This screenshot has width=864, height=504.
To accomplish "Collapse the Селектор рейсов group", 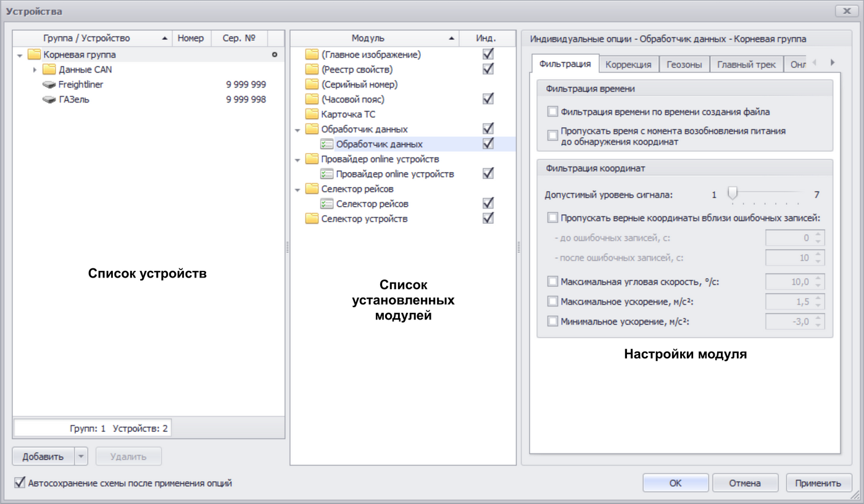I will [297, 189].
